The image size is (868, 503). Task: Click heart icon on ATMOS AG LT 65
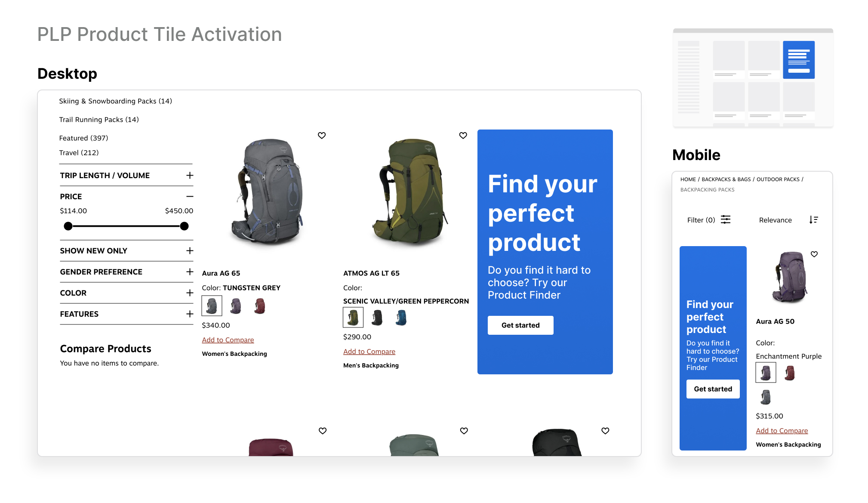(463, 136)
